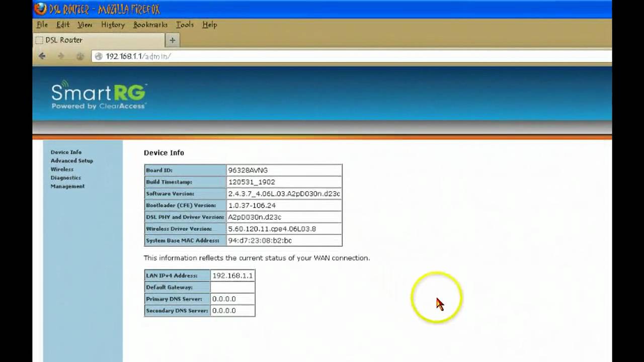Click the paw icon beside the forward arrow

pos(79,56)
